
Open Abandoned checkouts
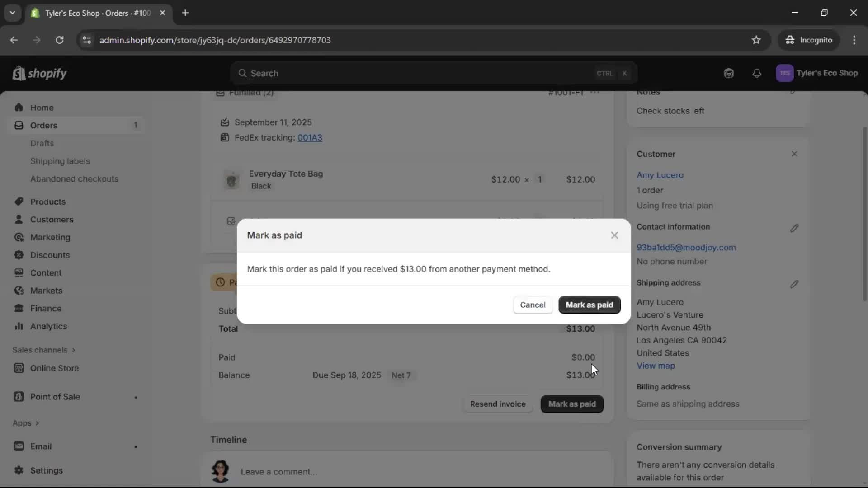pos(74,179)
